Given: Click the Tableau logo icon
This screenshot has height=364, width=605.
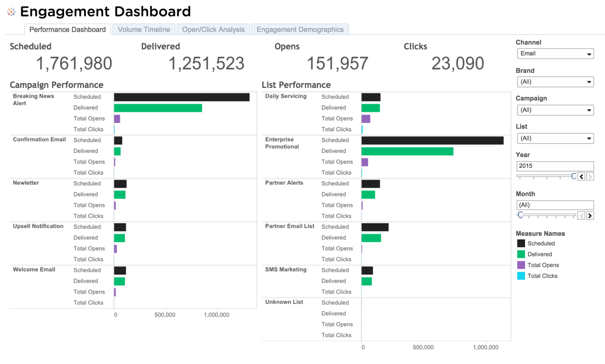Looking at the screenshot, I should click(x=10, y=11).
